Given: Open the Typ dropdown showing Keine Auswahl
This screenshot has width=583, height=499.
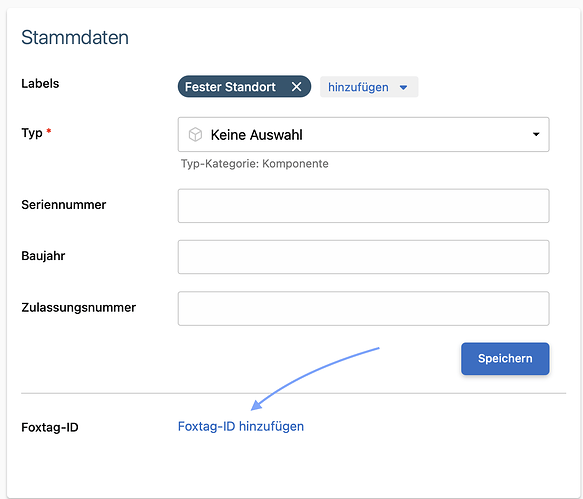Looking at the screenshot, I should (x=363, y=135).
